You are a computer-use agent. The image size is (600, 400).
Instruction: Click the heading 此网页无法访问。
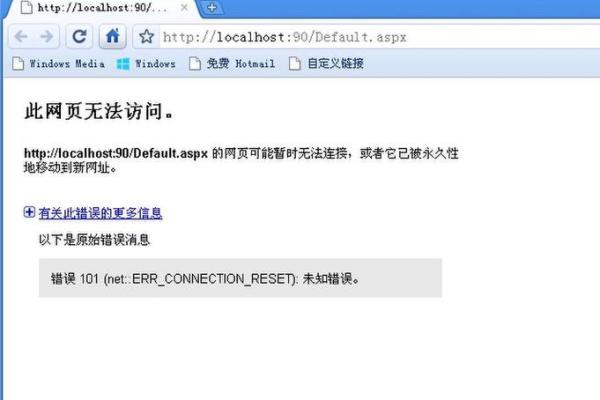99,111
